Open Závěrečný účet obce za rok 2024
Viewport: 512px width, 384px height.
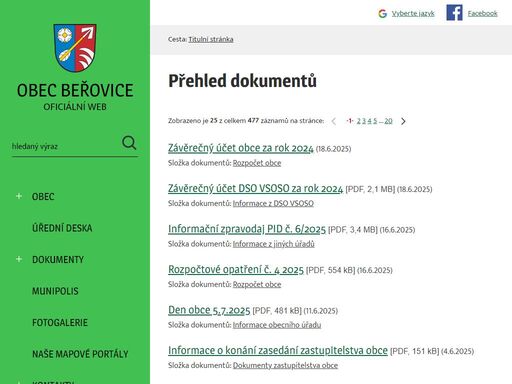[241, 148]
